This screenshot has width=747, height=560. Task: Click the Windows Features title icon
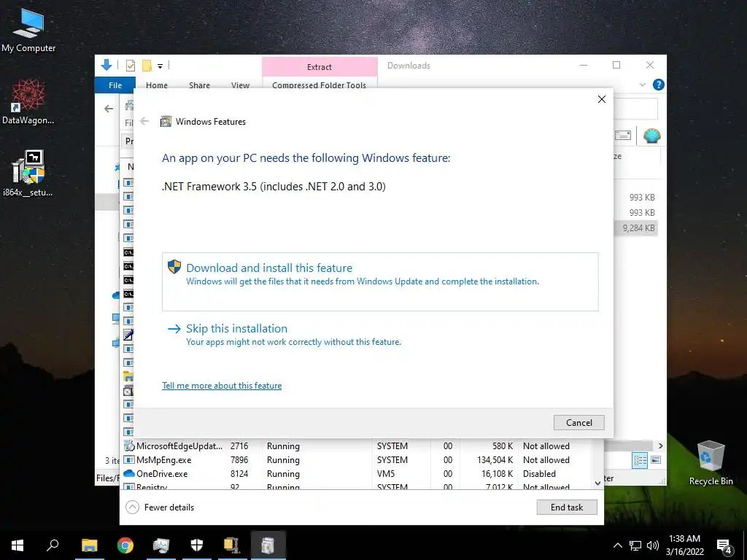coord(166,122)
